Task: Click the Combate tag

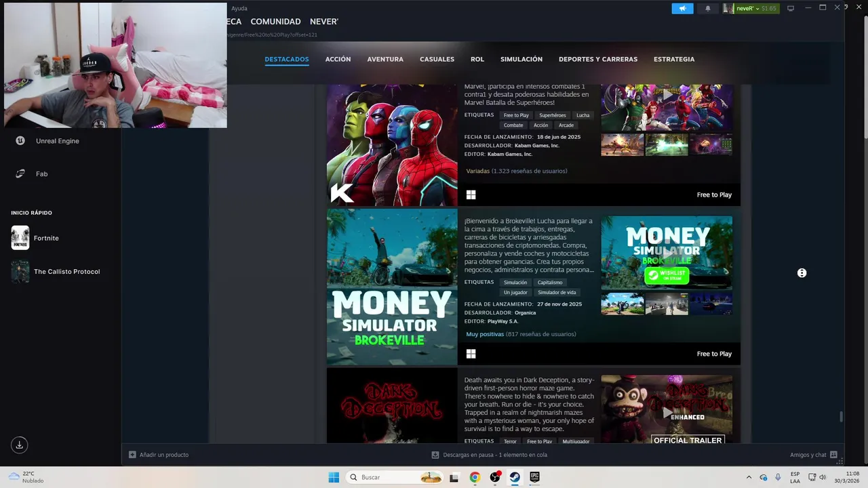Action: [513, 125]
